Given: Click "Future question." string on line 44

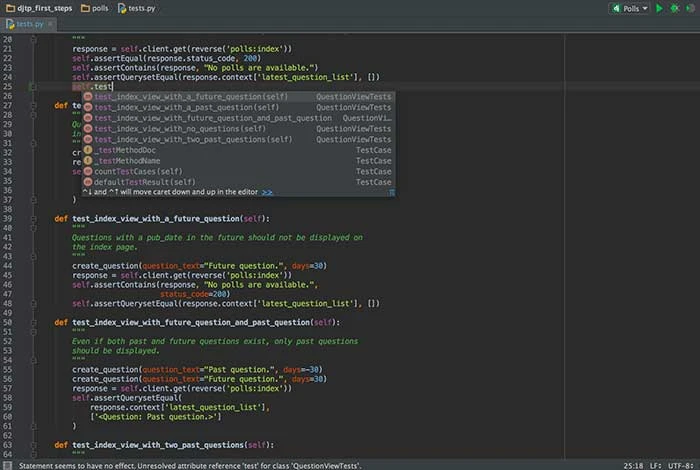Looking at the screenshot, I should pyautogui.click(x=244, y=266).
